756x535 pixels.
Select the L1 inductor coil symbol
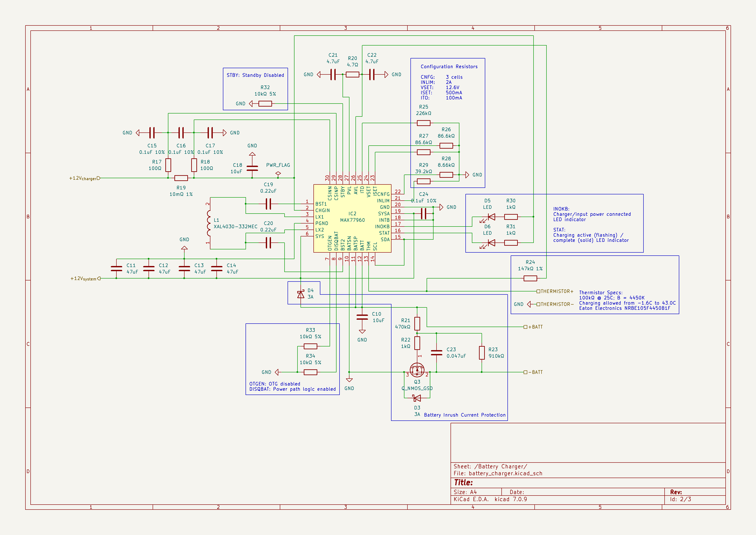(209, 223)
